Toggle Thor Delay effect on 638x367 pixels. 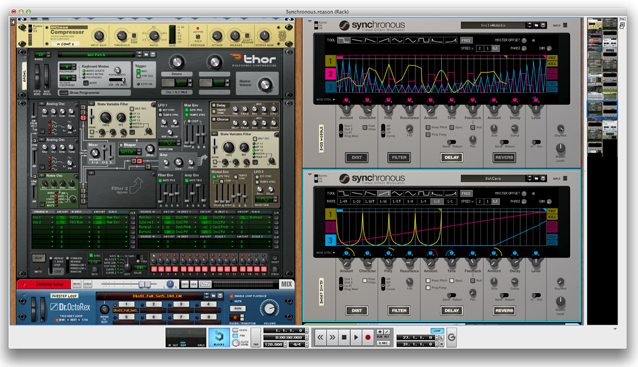point(214,105)
